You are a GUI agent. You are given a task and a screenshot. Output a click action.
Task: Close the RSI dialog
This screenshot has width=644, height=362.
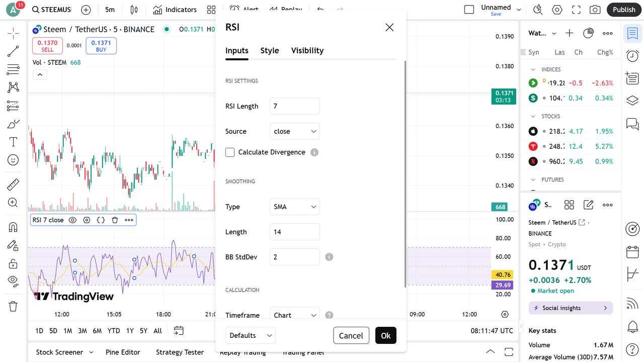(x=389, y=27)
